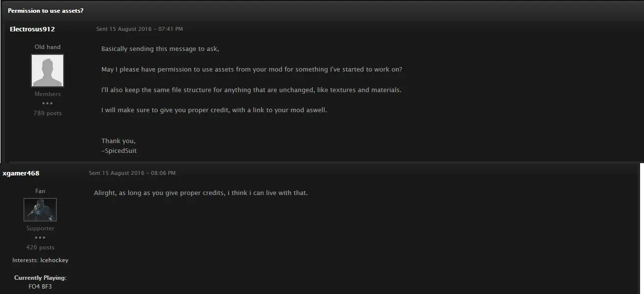The height and width of the screenshot is (294, 644).
Task: View Electrosus912's 789 posts
Action: click(x=48, y=113)
